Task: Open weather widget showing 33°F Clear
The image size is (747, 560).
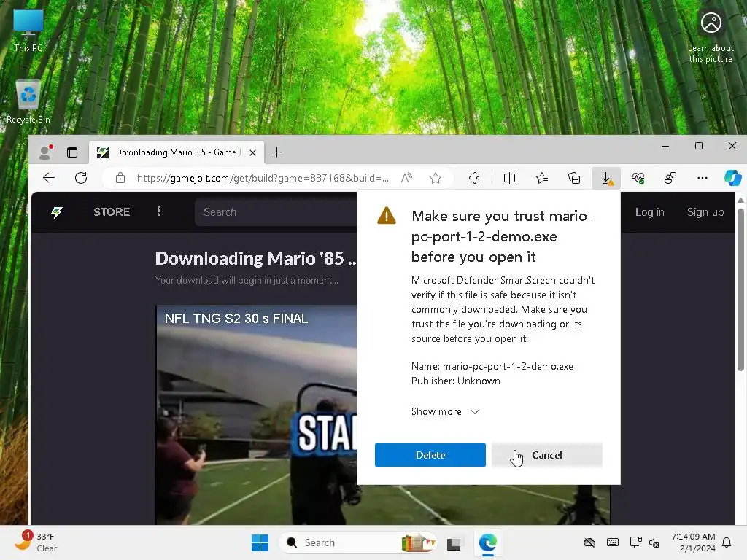Action: (36, 542)
